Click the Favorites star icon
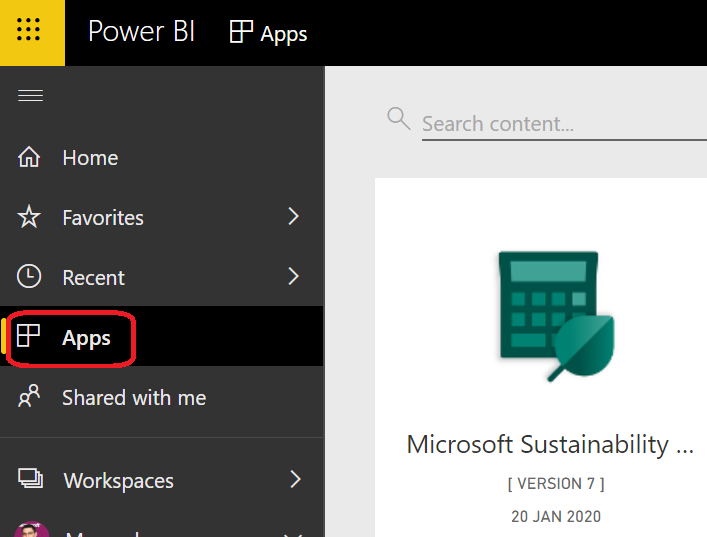Screen dimensions: 707x537 pyautogui.click(x=30, y=217)
